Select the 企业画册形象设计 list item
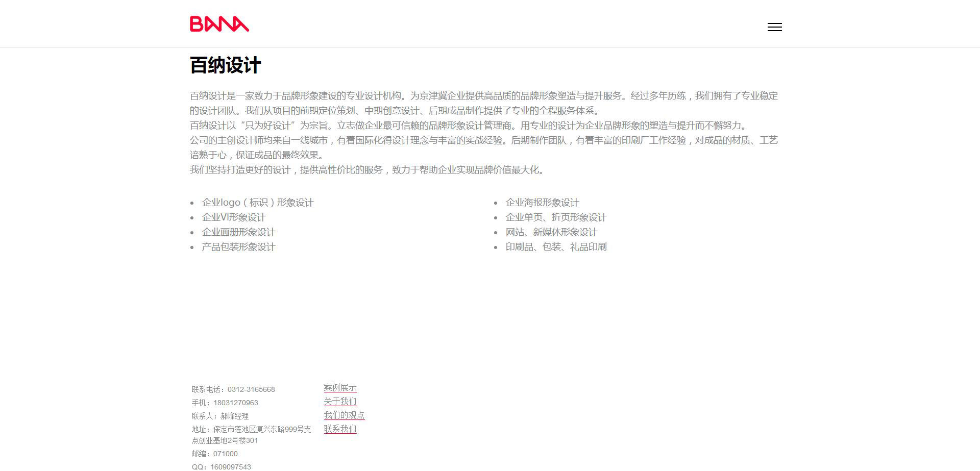Image resolution: width=980 pixels, height=471 pixels. pyautogui.click(x=238, y=232)
